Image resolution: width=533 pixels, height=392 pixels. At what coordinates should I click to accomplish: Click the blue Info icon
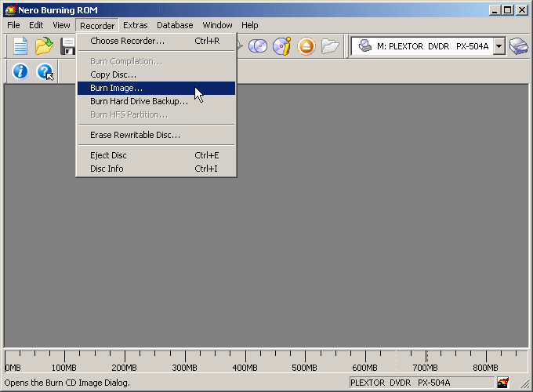coord(20,72)
